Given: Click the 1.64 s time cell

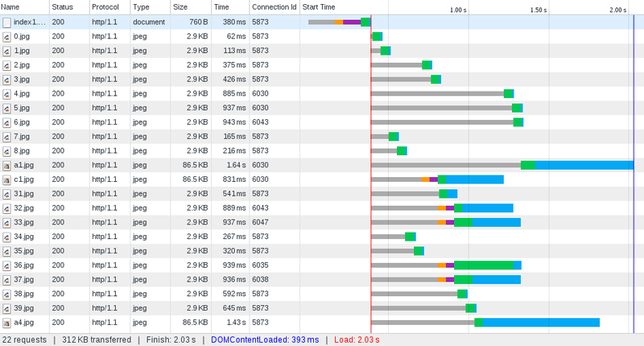Looking at the screenshot, I should (x=236, y=165).
